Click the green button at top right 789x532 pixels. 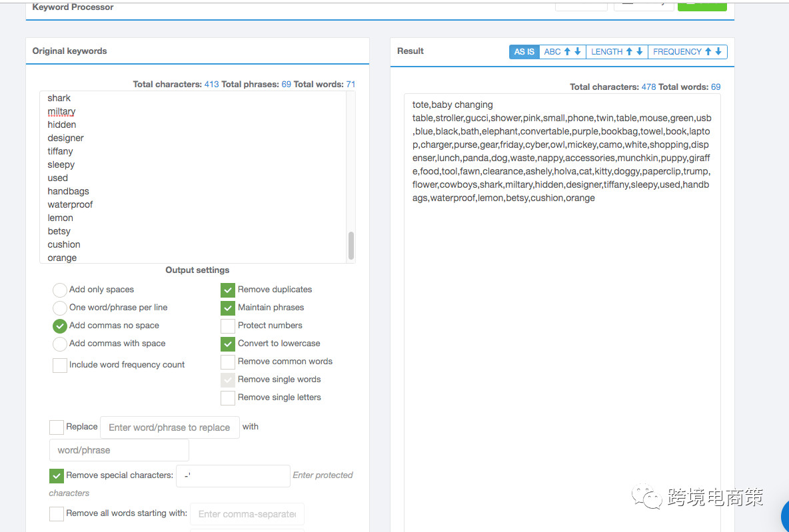tap(702, 5)
